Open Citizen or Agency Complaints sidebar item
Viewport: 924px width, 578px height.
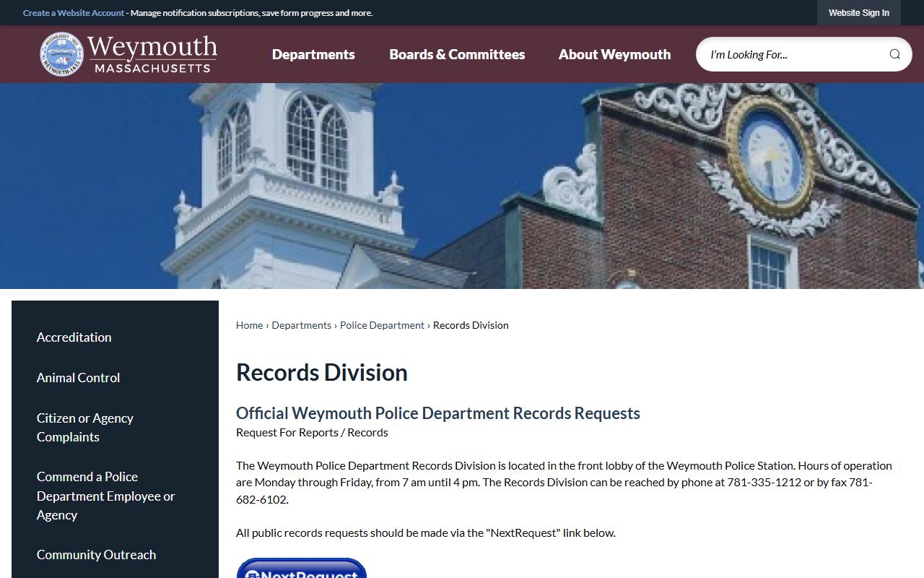click(85, 428)
